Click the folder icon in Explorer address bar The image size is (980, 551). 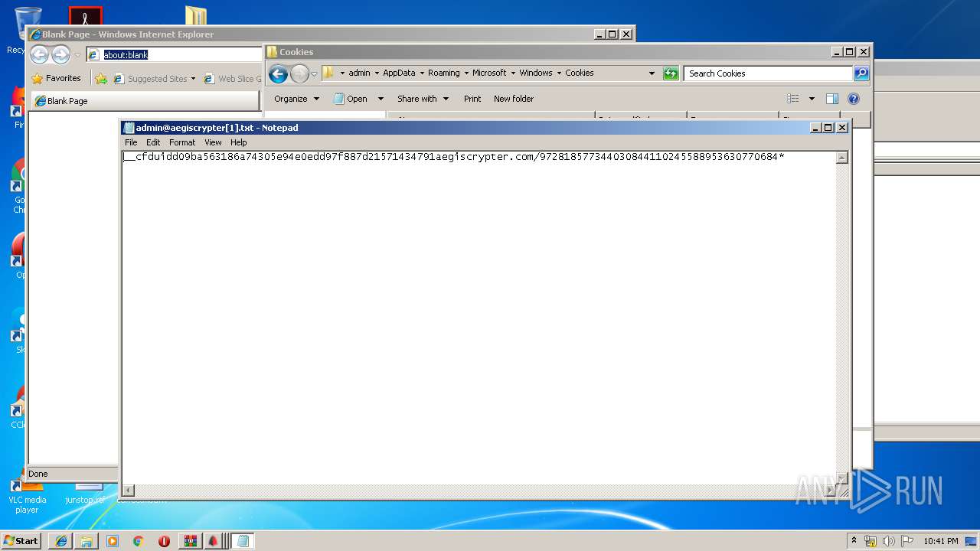pos(328,73)
